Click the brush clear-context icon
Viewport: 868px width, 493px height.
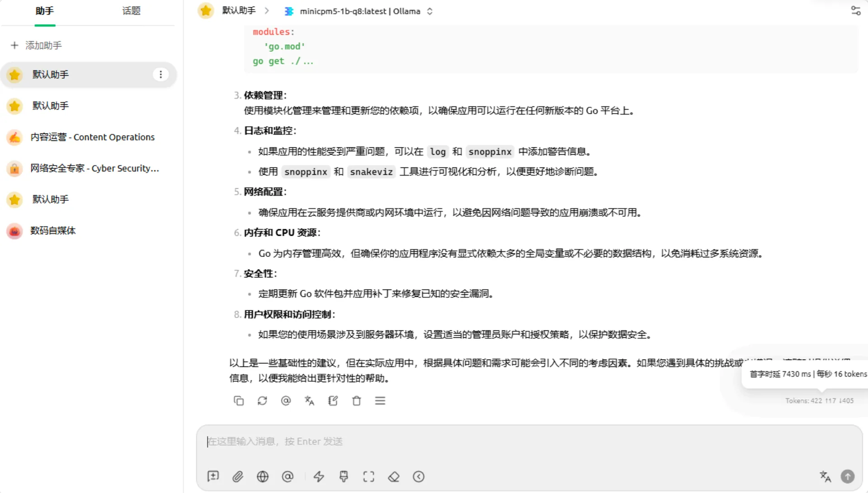[344, 476]
